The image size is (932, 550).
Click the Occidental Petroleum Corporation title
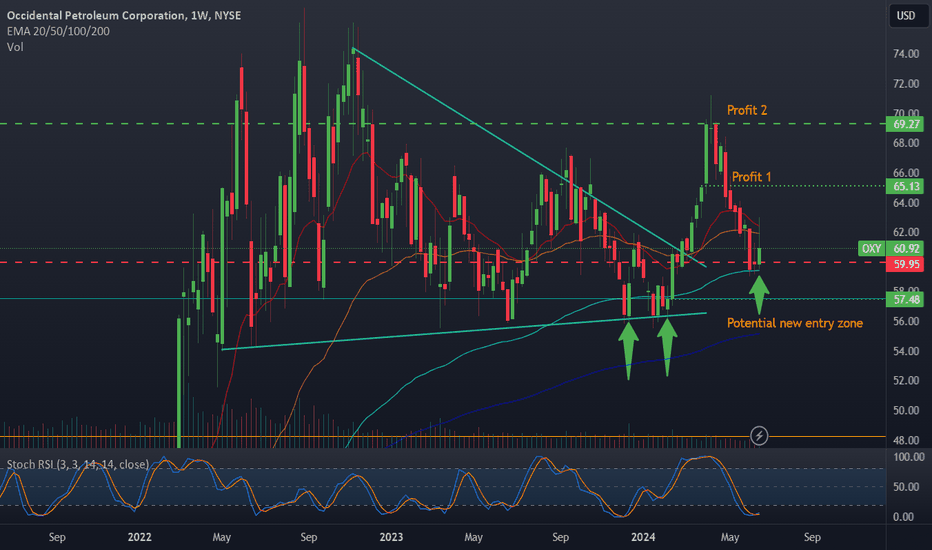pyautogui.click(x=124, y=15)
